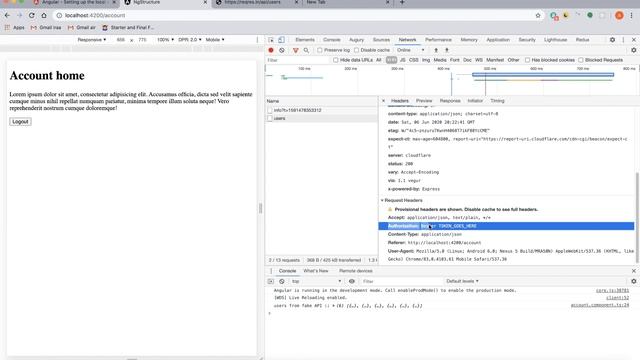Expand the logged users array
Viewport: 640px width, 360px height.
[335, 306]
